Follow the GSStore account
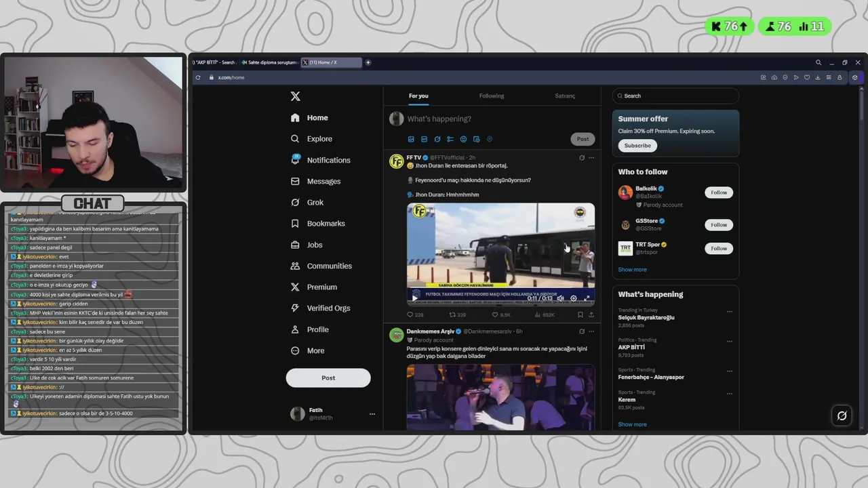This screenshot has height=488, width=868. 719,225
